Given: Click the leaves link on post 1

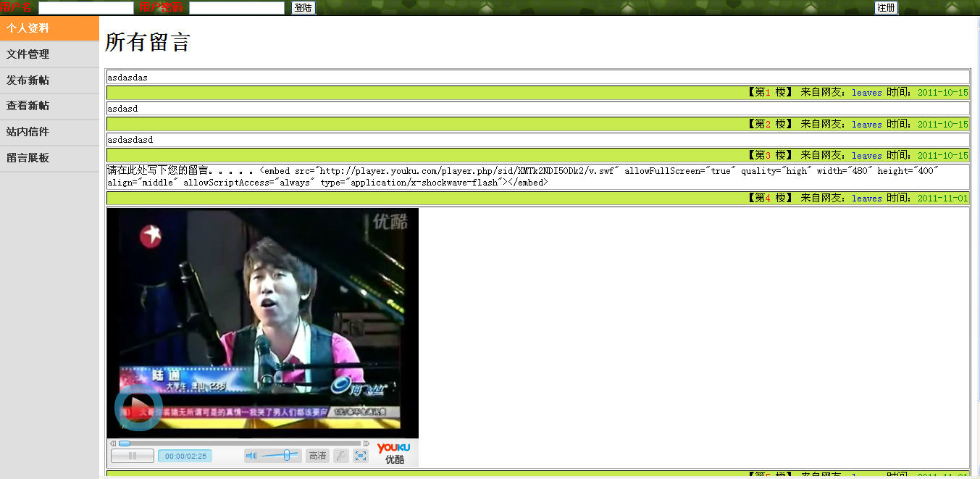Looking at the screenshot, I should click(867, 93).
